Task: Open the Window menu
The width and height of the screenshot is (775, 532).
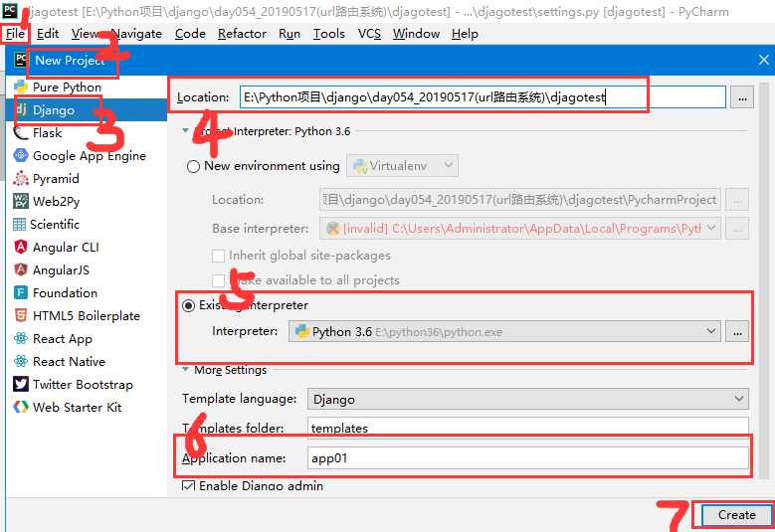Action: [x=416, y=34]
